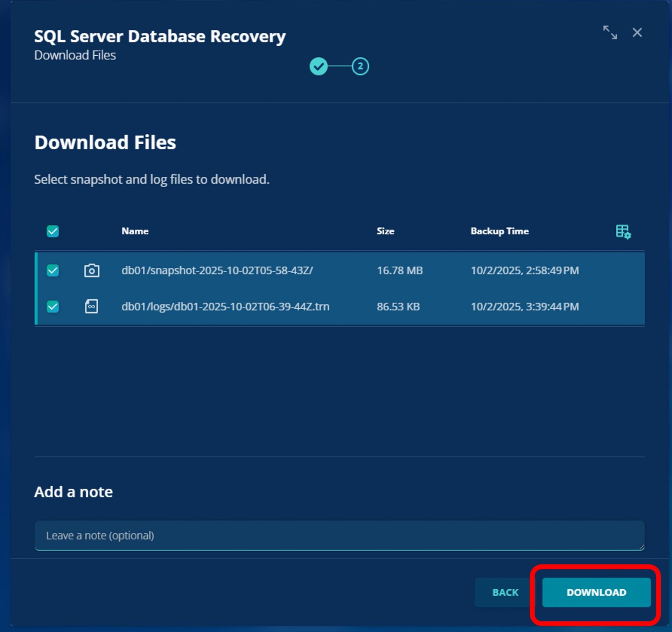Uncheck the db01 snapshot row checkbox

point(53,271)
